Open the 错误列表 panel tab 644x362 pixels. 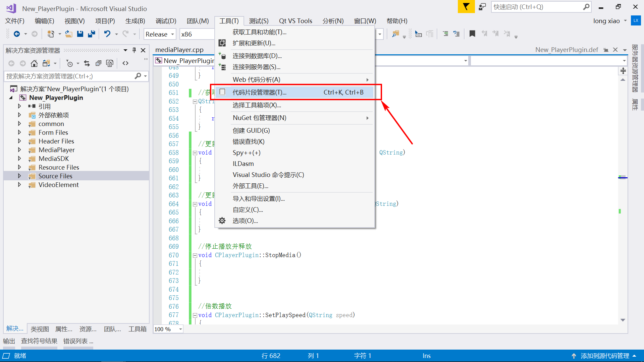point(78,341)
